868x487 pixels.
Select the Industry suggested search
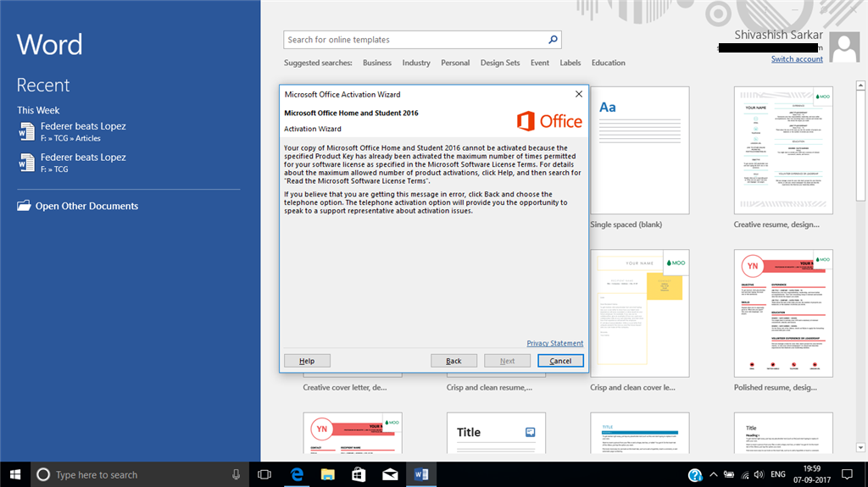coord(416,63)
